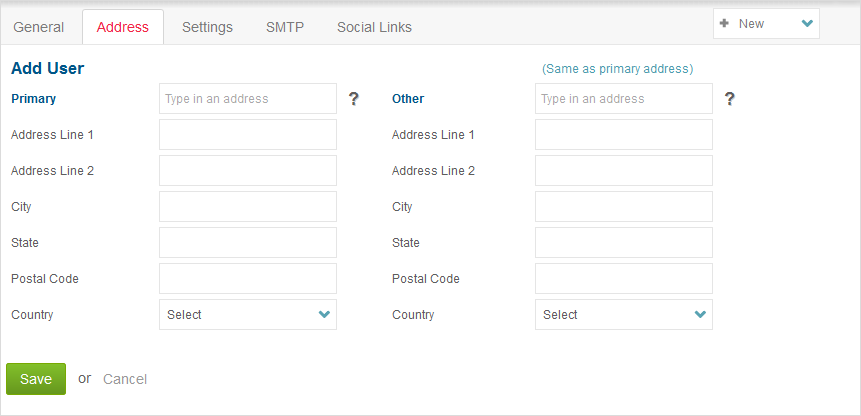861x416 pixels.
Task: Click the help question mark beside Primary address
Action: click(354, 99)
